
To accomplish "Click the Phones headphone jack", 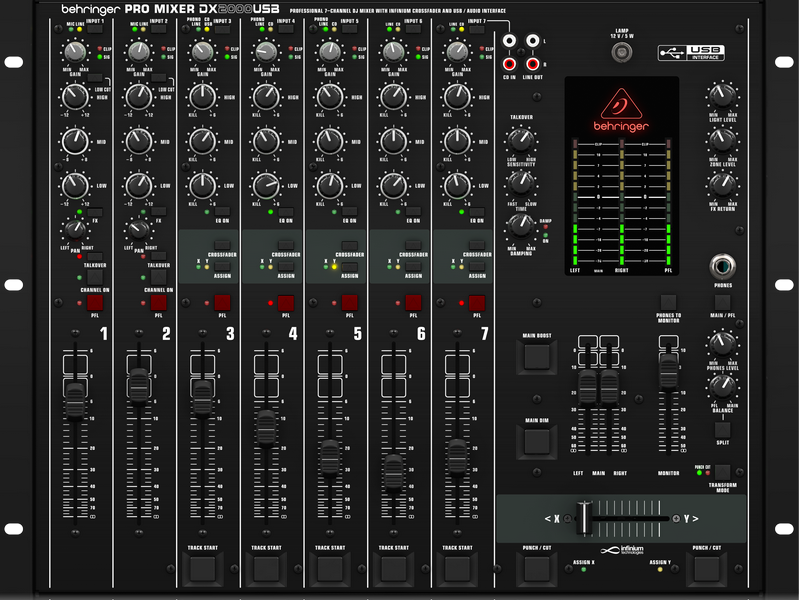I will 723,266.
